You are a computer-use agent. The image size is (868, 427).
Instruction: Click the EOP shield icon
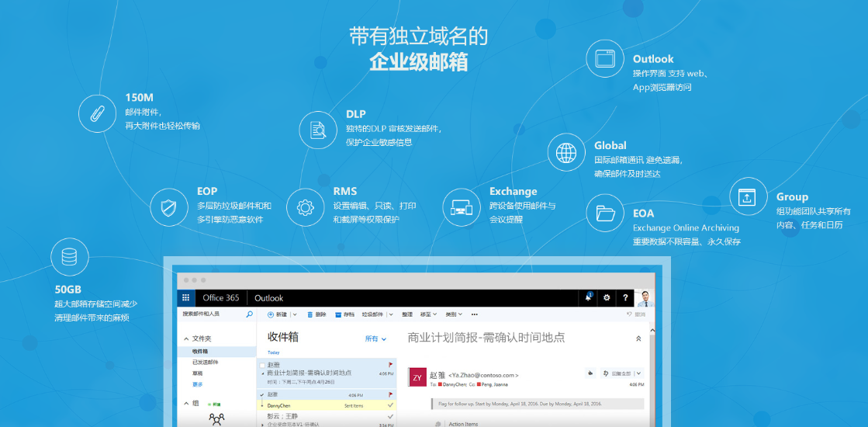click(x=168, y=208)
